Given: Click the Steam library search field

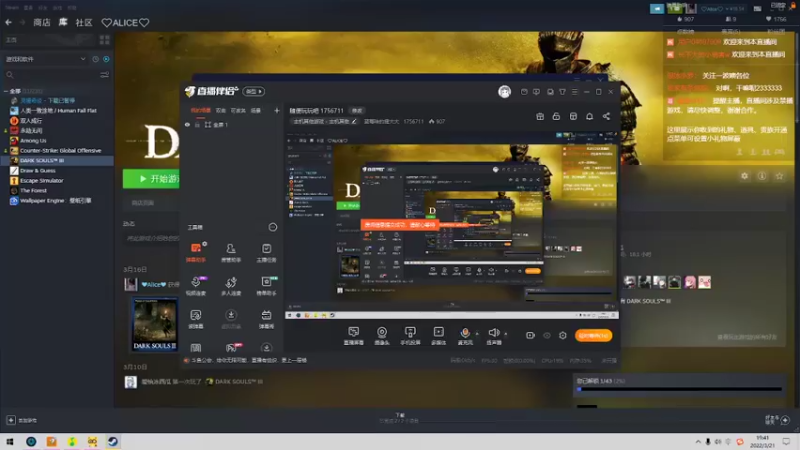Looking at the screenshot, I should click(51, 75).
